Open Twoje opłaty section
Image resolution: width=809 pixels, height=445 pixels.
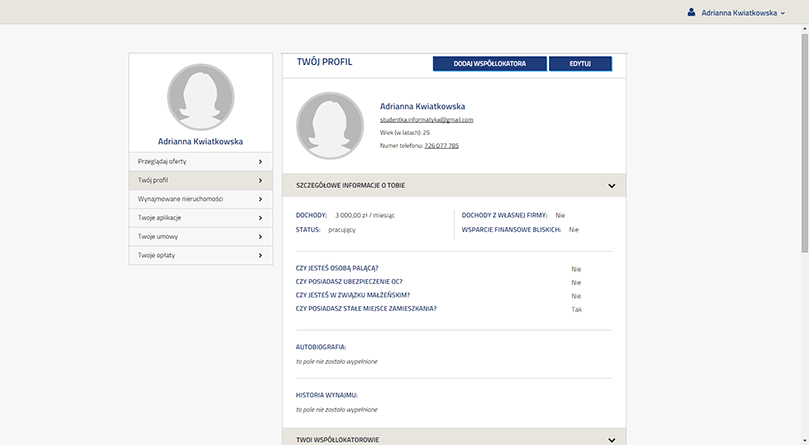(x=201, y=256)
